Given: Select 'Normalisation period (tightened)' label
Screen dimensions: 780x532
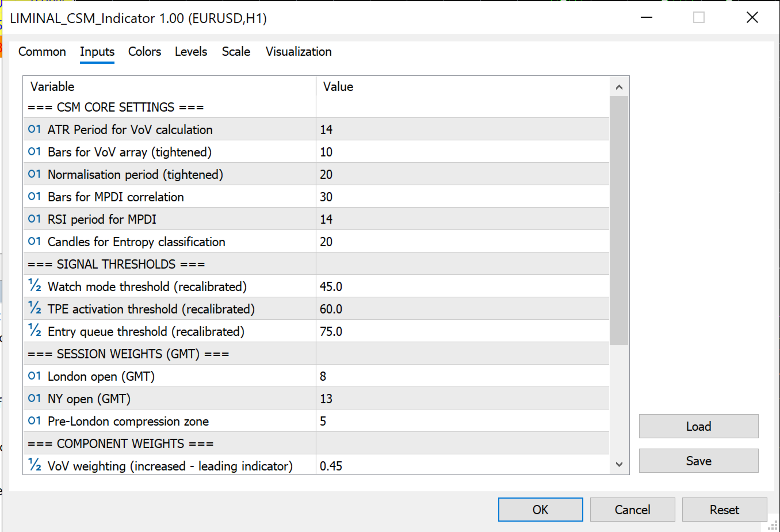Looking at the screenshot, I should click(x=135, y=174).
